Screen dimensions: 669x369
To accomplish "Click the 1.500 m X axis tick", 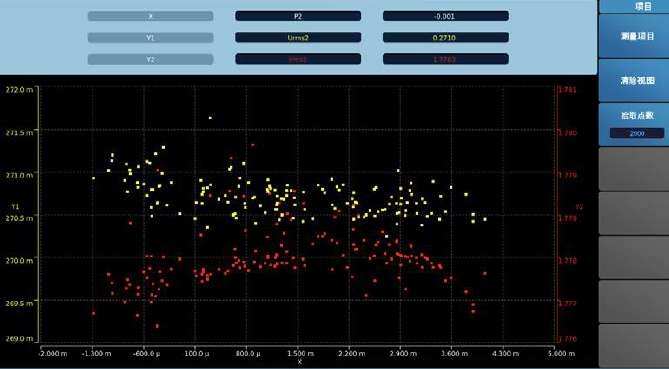I will [301, 353].
